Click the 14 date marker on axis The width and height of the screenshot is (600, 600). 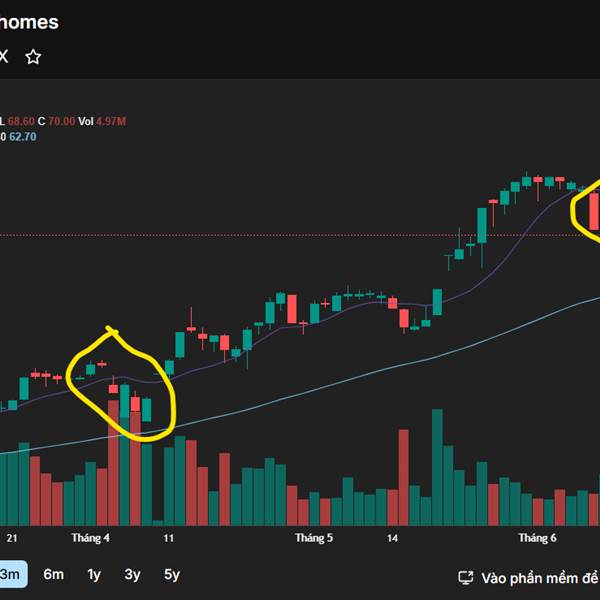392,538
